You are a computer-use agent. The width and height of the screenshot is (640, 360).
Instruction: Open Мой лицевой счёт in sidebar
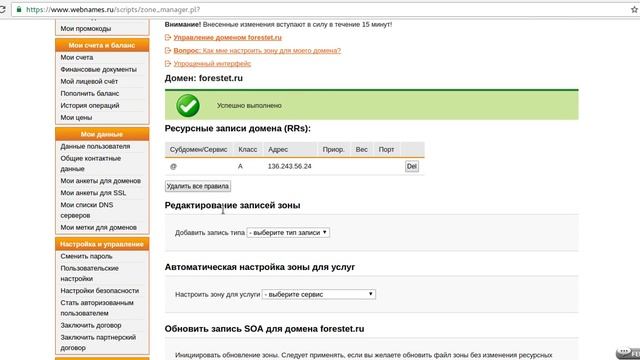[89, 81]
